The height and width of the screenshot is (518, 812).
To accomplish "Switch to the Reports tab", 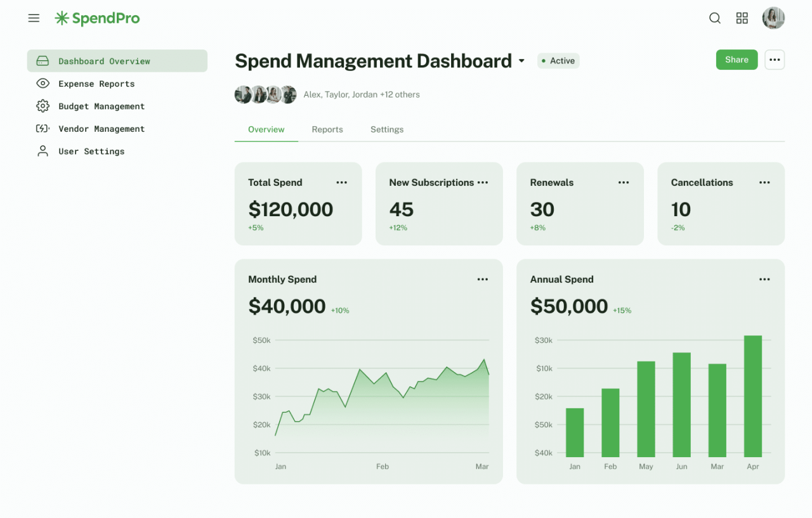I will [x=327, y=129].
